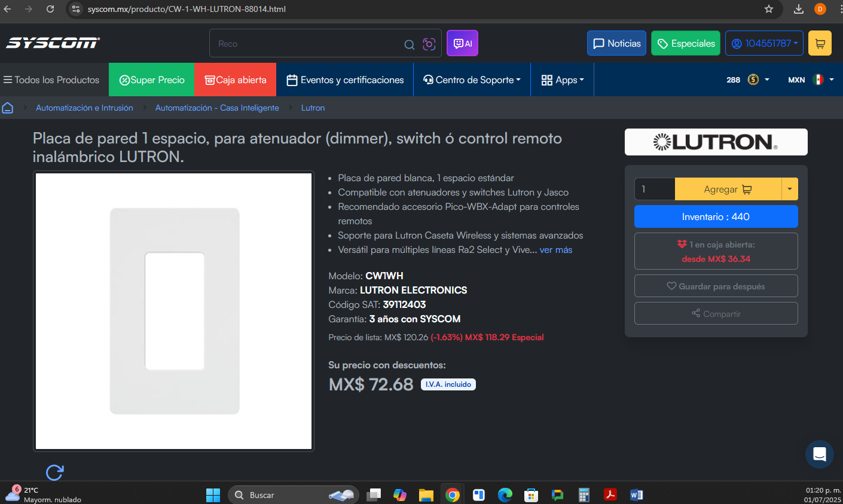Click the 'I.V.A. incluido' badge
843x504 pixels.
coord(448,384)
